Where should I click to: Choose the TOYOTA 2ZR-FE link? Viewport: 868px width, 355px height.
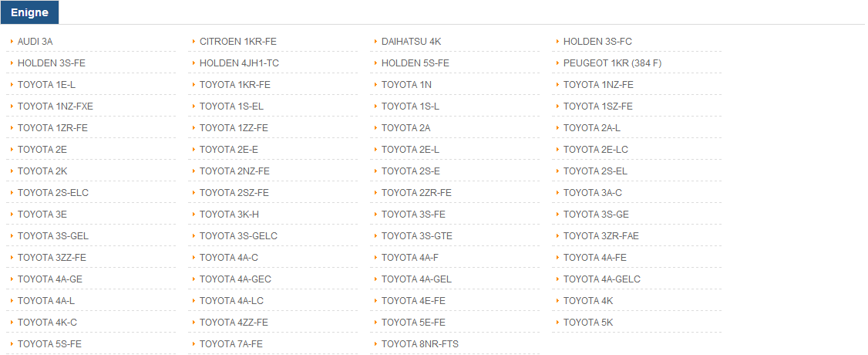point(416,193)
